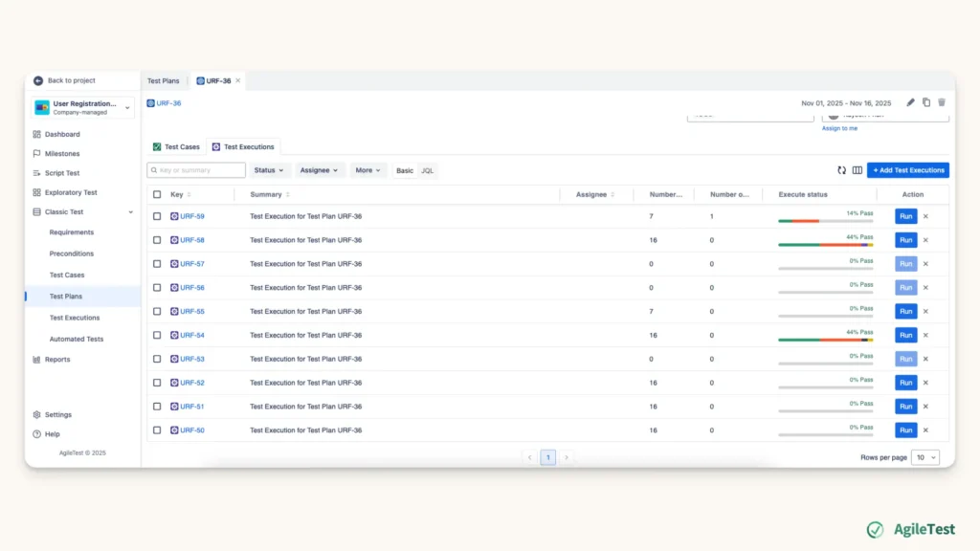This screenshot has height=551, width=980.
Task: Click the refresh icon above the table
Action: (842, 170)
